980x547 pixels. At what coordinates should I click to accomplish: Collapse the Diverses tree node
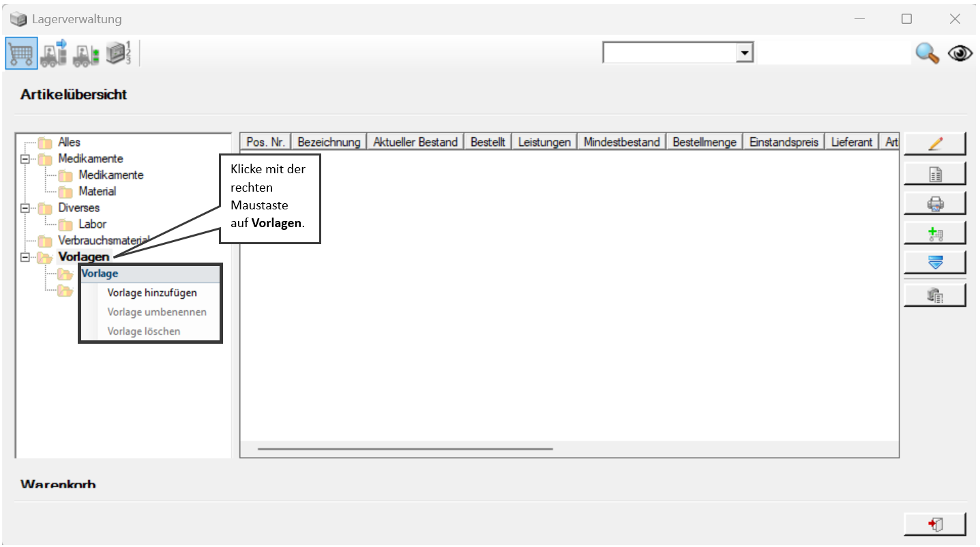point(26,208)
